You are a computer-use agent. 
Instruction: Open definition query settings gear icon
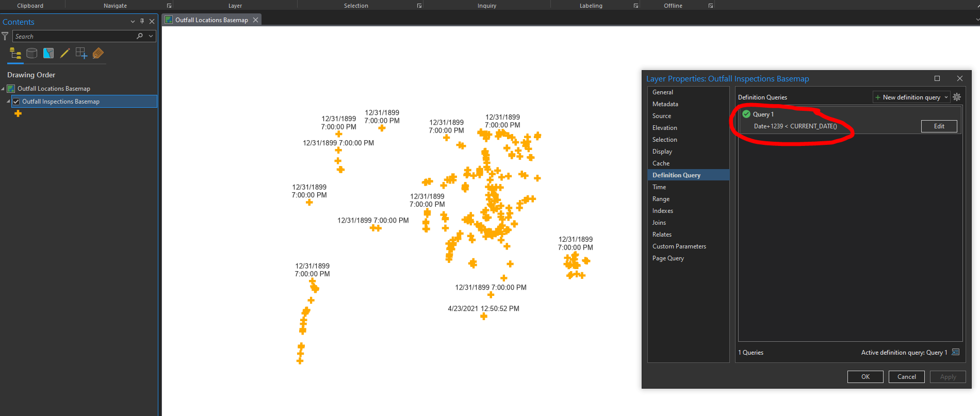(x=957, y=97)
